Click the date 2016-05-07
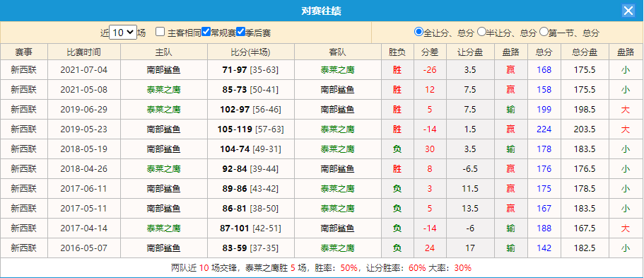This screenshot has width=644, height=278. point(84,248)
